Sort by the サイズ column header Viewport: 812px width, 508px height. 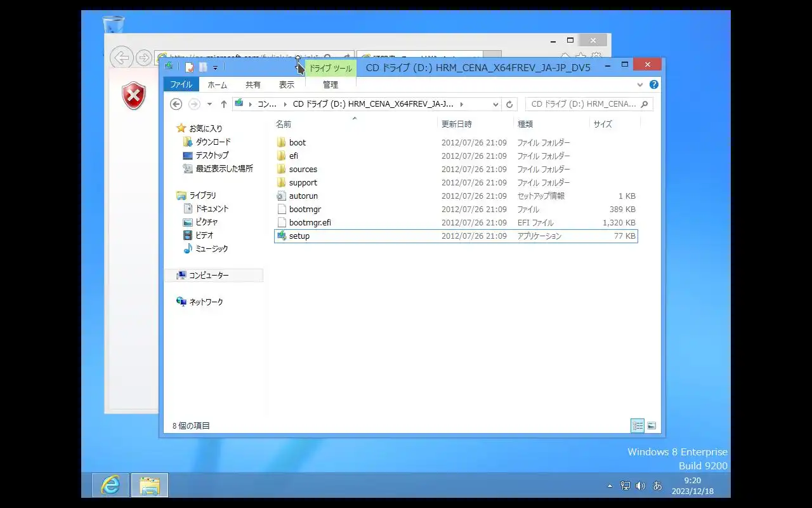pos(615,124)
